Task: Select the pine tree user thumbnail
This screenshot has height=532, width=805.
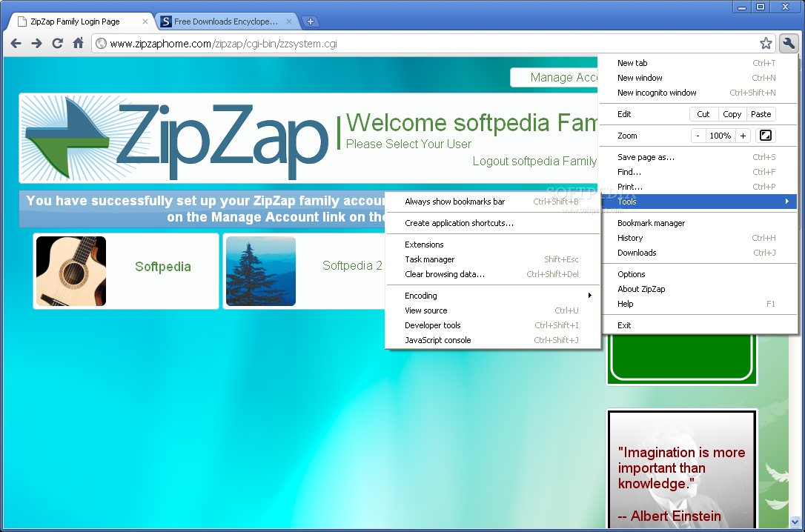Action: (261, 271)
